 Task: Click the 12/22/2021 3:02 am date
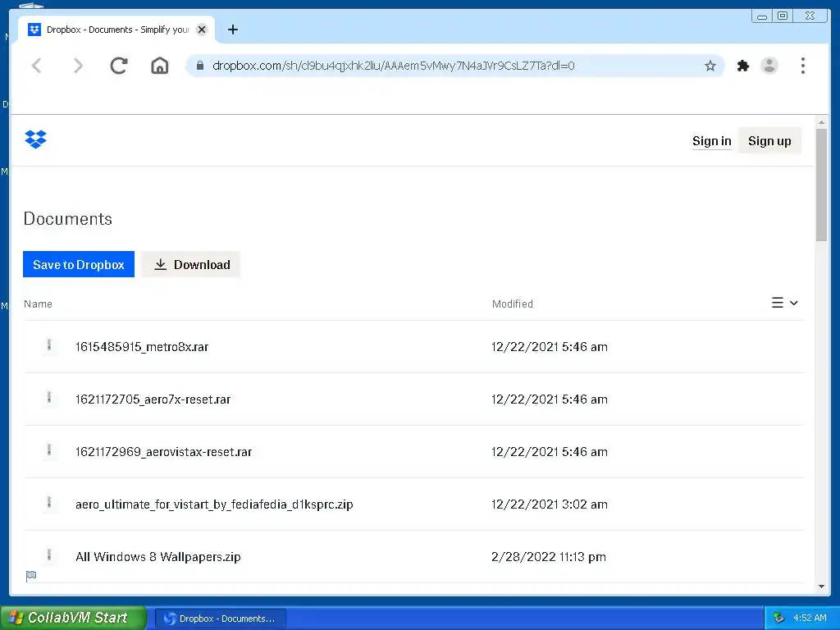pyautogui.click(x=550, y=504)
